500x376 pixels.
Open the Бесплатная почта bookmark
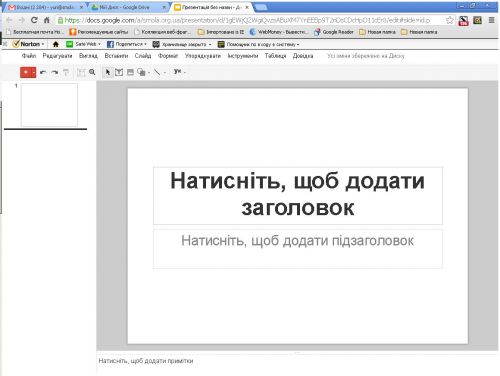(x=34, y=32)
